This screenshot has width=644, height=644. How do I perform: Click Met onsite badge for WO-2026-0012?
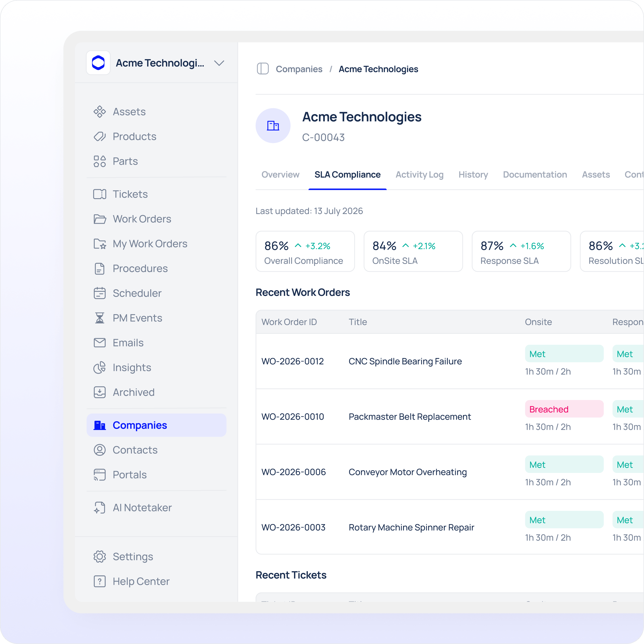click(x=564, y=354)
